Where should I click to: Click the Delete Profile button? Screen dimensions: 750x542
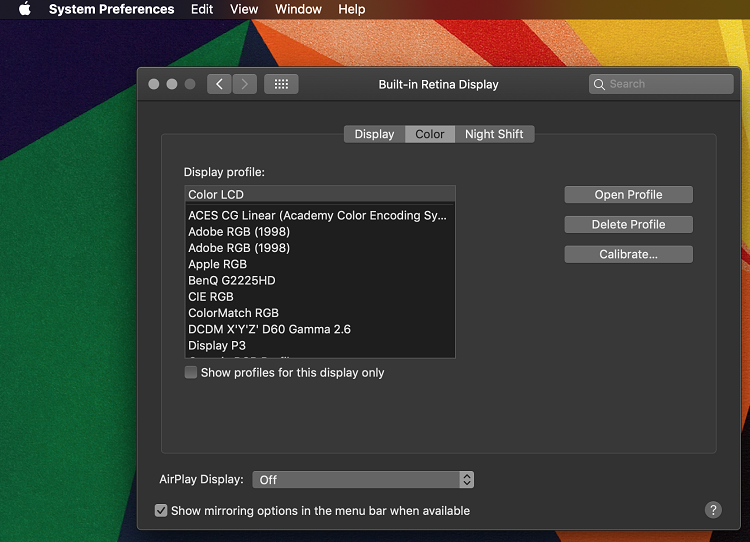click(628, 225)
